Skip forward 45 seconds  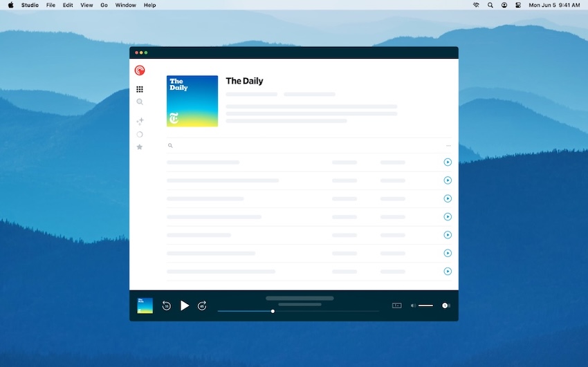(x=202, y=305)
